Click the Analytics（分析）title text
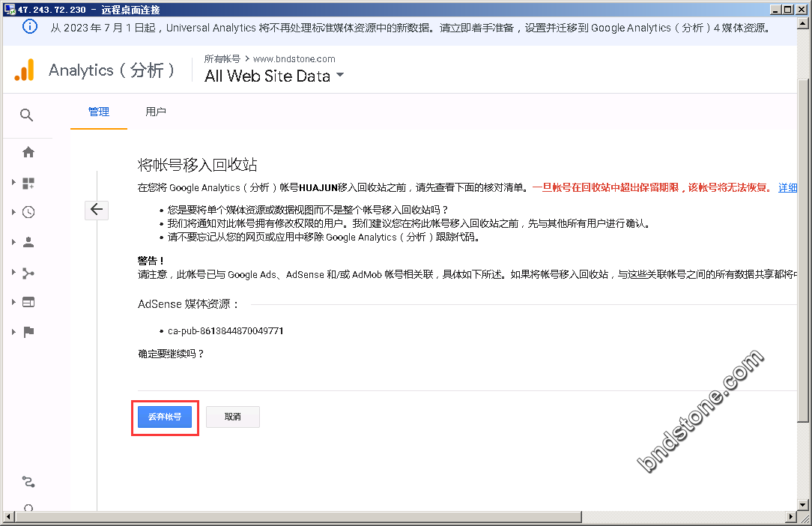The width and height of the screenshot is (812, 526). (112, 70)
